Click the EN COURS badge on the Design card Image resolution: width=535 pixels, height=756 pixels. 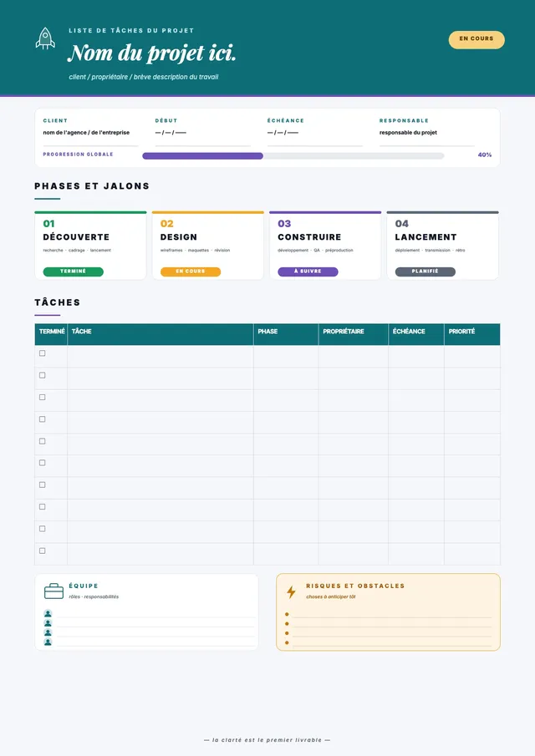(x=191, y=272)
